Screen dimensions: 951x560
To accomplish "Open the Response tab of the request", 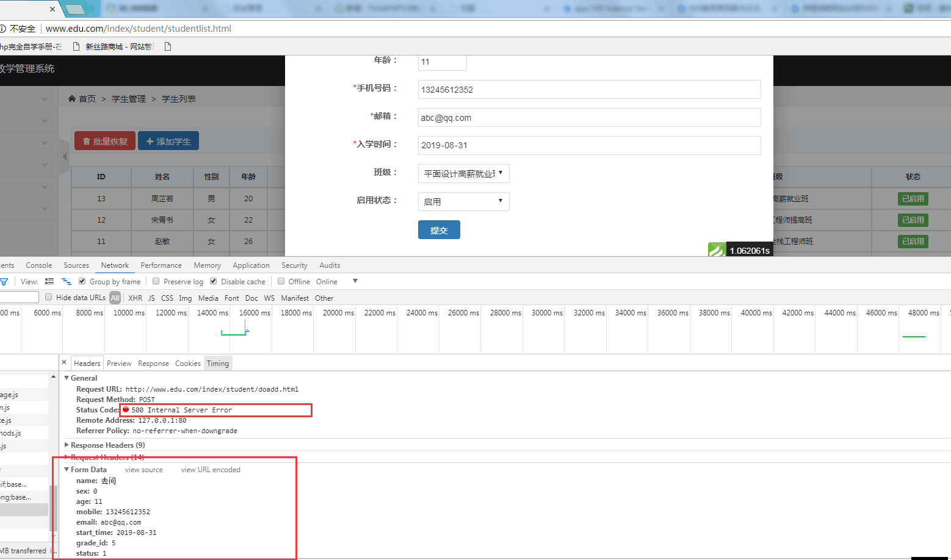I will [x=153, y=364].
